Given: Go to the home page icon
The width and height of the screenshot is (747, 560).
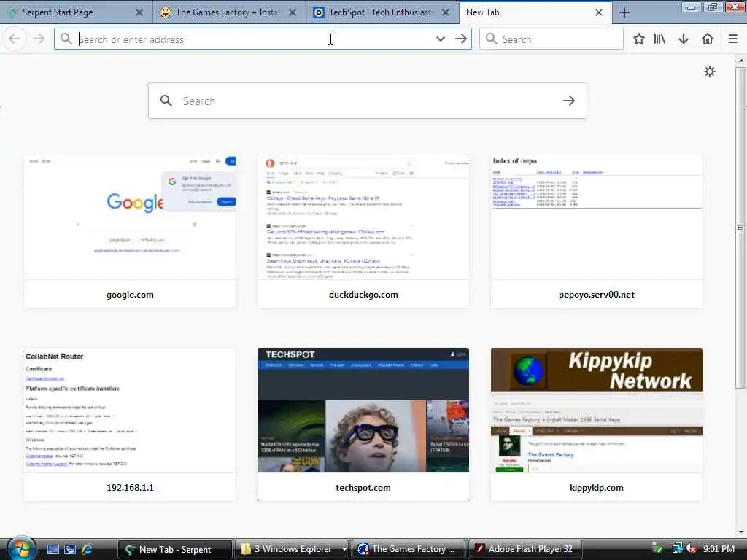Looking at the screenshot, I should point(708,39).
